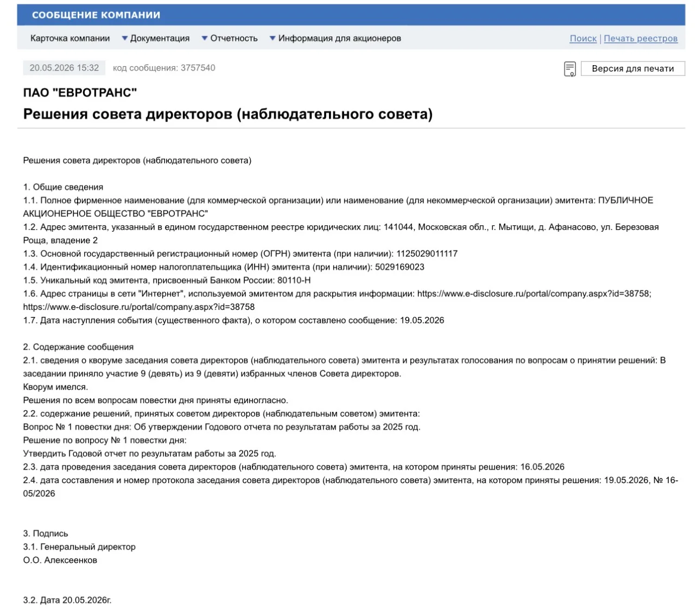This screenshot has height=616, width=697.
Task: Expand the Документация dropdown menu
Action: (156, 39)
